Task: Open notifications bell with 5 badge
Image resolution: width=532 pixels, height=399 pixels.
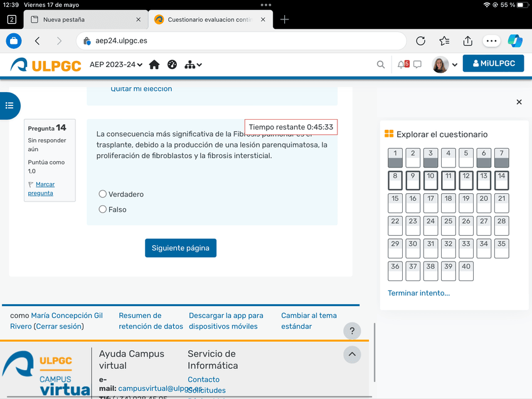Action: [x=403, y=64]
